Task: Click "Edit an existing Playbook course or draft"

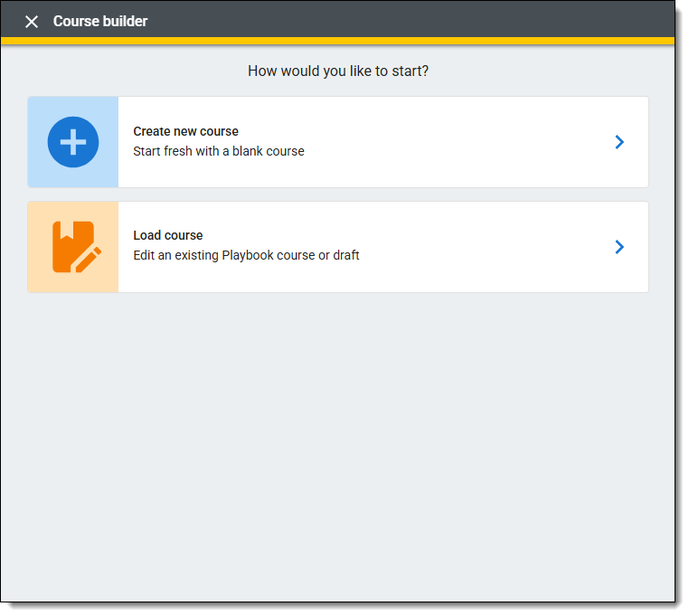Action: point(246,255)
